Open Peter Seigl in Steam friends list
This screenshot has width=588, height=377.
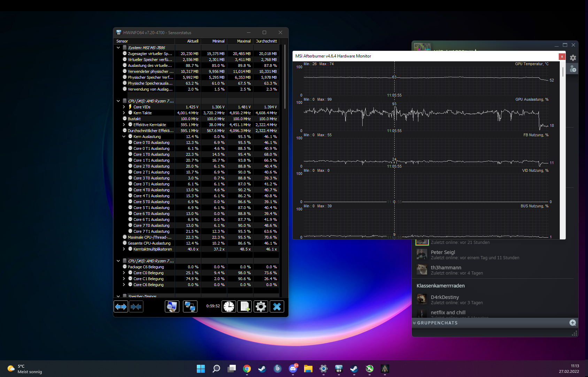click(493, 255)
